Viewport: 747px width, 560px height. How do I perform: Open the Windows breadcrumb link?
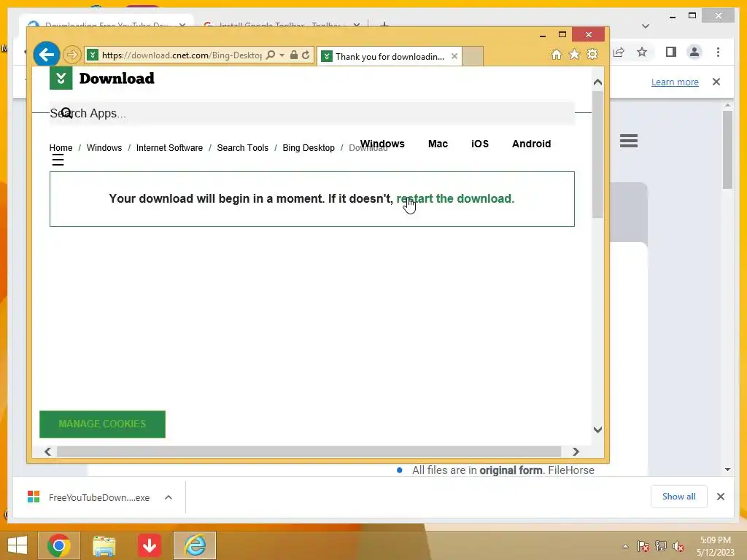[x=104, y=147]
